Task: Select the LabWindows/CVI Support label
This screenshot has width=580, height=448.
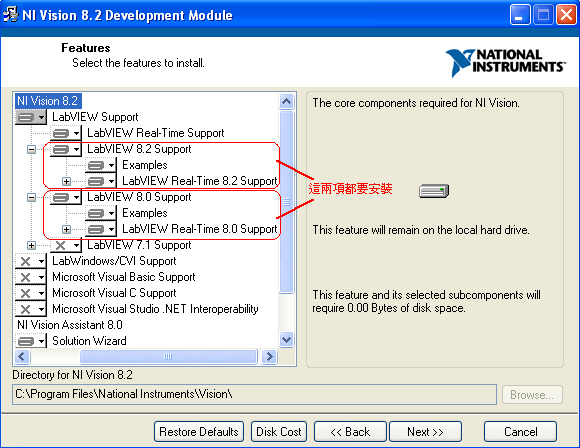Action: 114,261
